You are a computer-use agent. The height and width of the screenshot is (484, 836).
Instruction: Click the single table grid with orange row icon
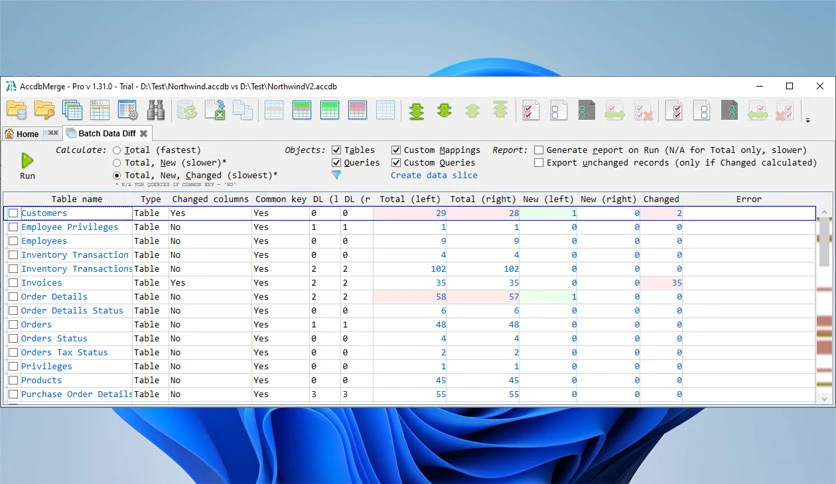[x=100, y=110]
